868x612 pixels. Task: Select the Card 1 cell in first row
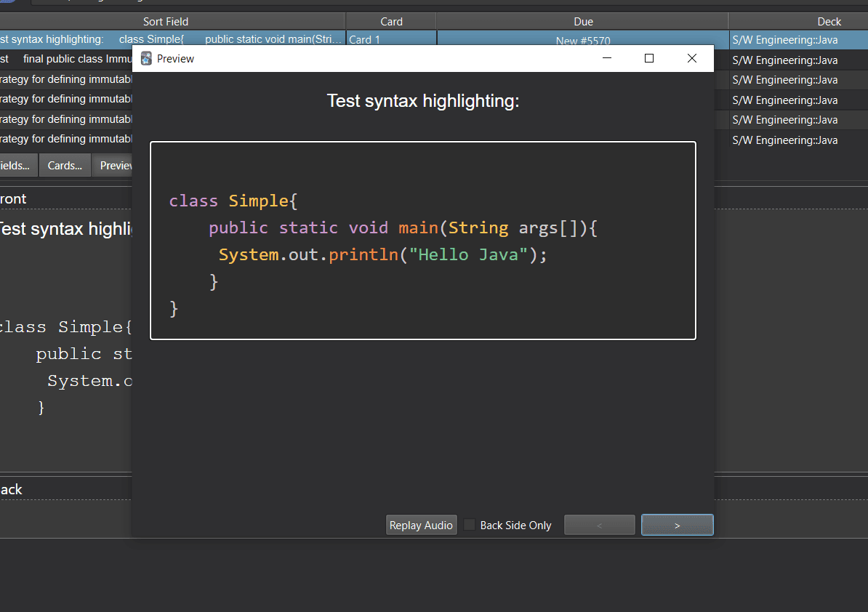tap(391, 40)
